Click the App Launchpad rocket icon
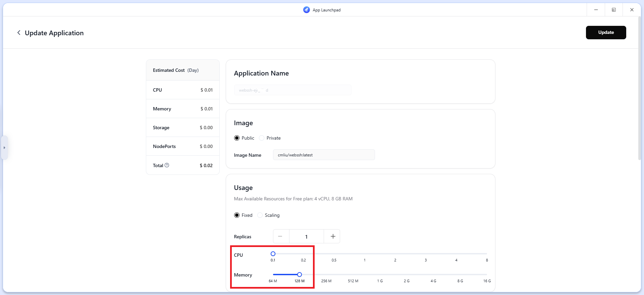Viewport: 644px width, 295px height. pyautogui.click(x=306, y=10)
